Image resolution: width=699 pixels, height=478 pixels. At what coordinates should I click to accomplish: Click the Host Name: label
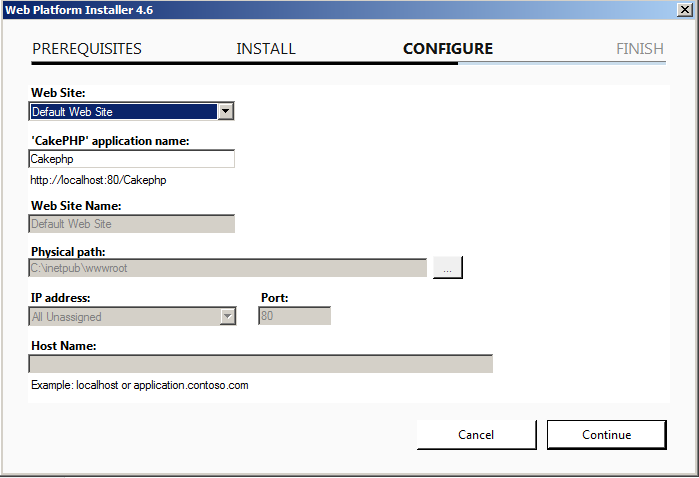pos(63,346)
